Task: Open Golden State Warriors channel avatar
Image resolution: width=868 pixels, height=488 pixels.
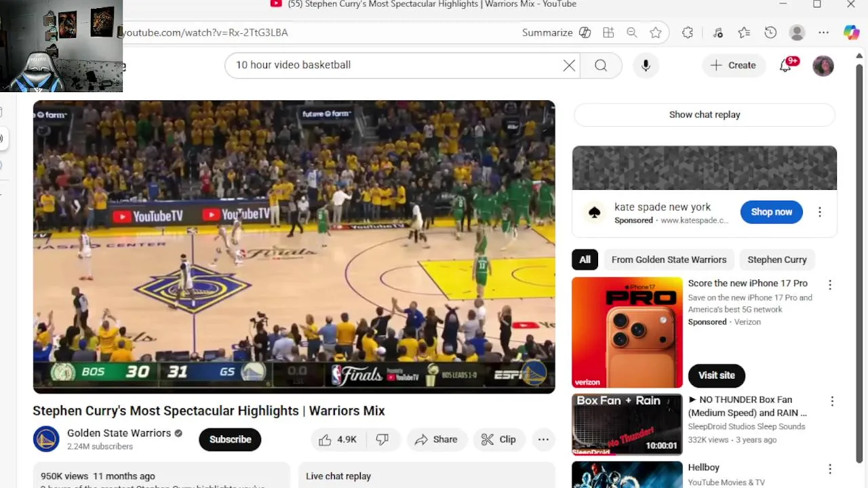Action: [46, 439]
